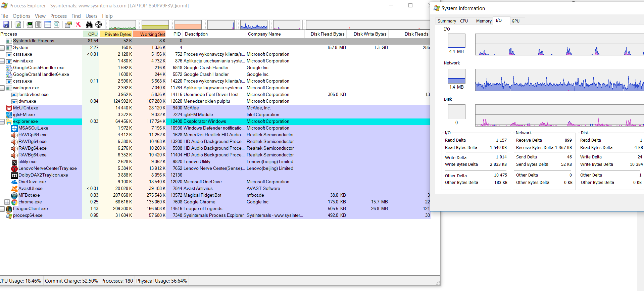Viewport: 644px width, 291px height.
Task: Click the LeagueClient.exe icon
Action: (9, 209)
